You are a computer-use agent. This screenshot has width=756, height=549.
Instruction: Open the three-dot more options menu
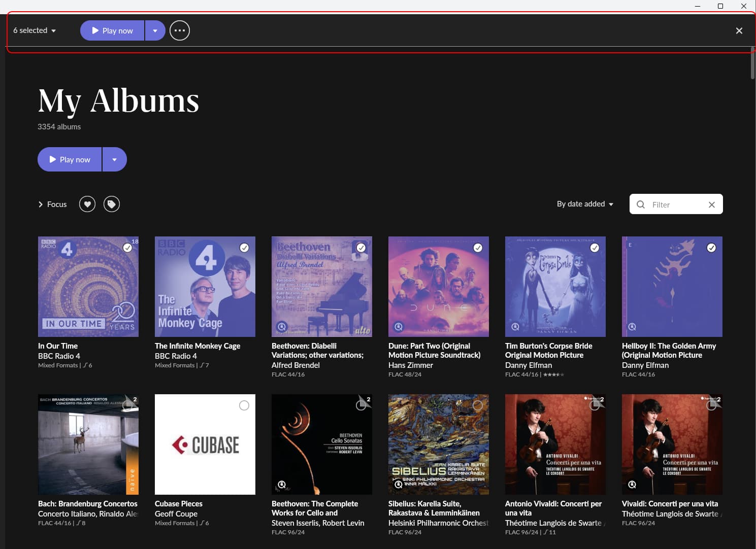tap(180, 30)
